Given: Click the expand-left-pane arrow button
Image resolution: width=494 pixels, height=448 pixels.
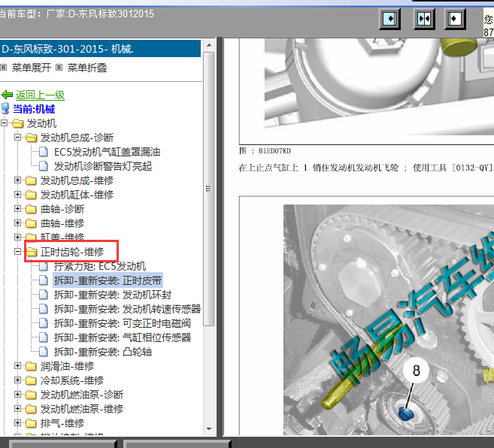Looking at the screenshot, I should (389, 19).
